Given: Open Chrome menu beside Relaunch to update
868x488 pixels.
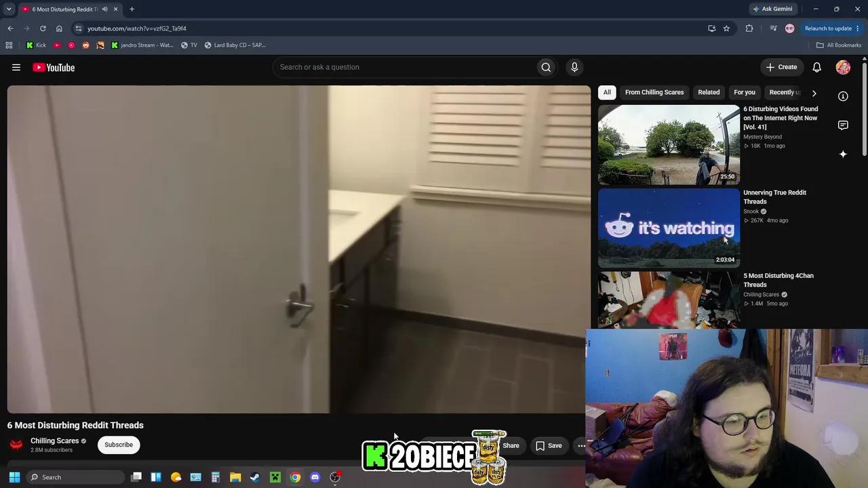Looking at the screenshot, I should [858, 28].
